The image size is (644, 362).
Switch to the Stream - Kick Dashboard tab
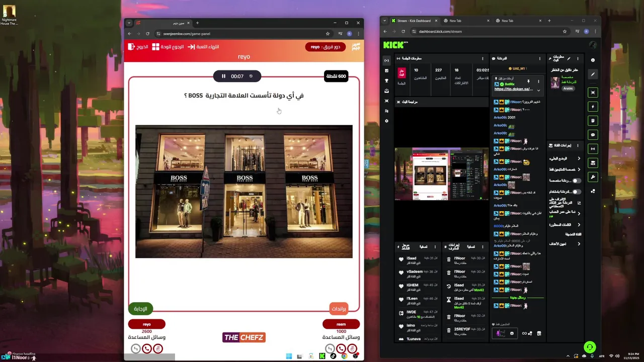tap(414, 21)
